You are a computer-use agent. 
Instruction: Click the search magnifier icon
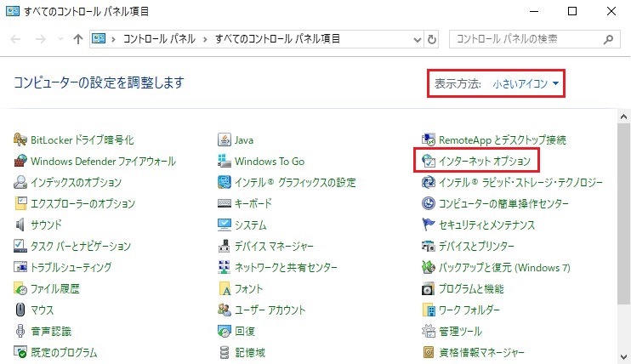tap(609, 39)
